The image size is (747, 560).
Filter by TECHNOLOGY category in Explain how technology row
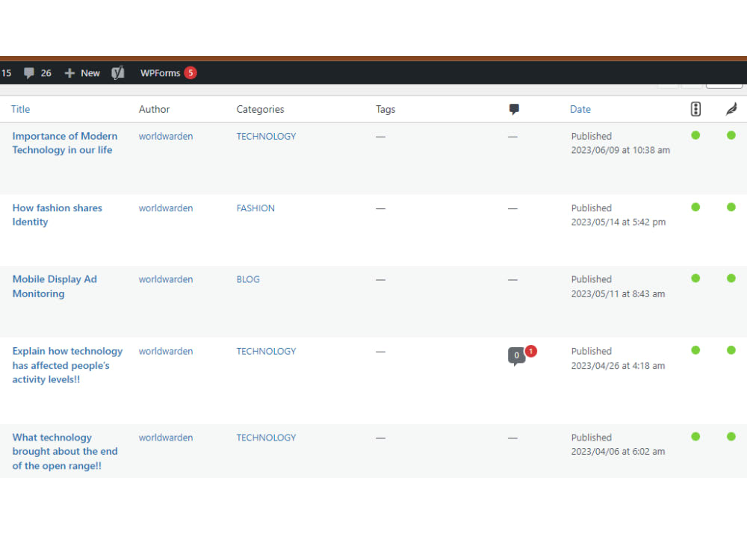[x=267, y=351]
